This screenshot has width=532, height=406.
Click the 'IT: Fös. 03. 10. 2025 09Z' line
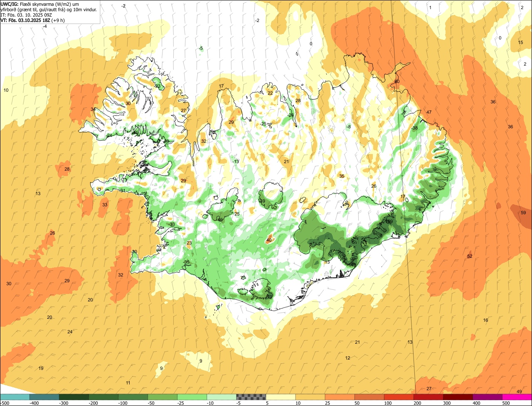pos(26,15)
